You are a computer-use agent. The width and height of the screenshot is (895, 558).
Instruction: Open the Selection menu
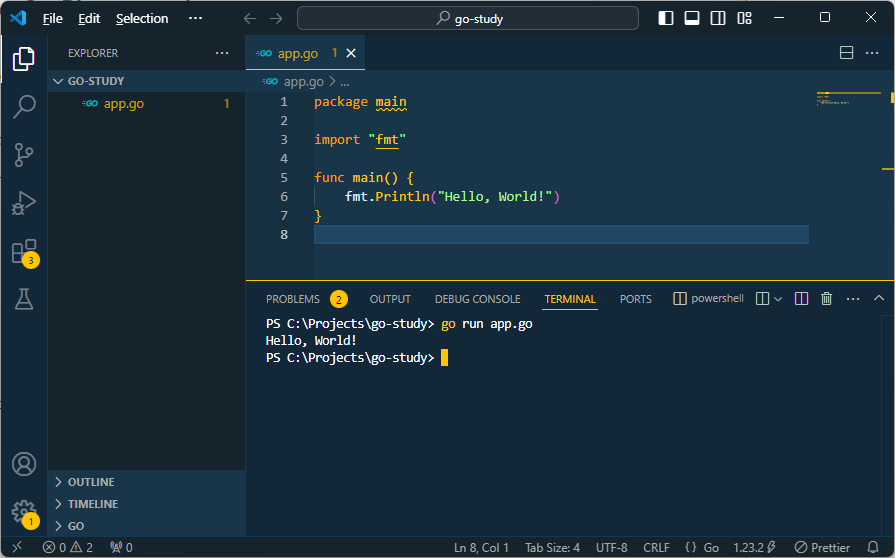[x=142, y=18]
